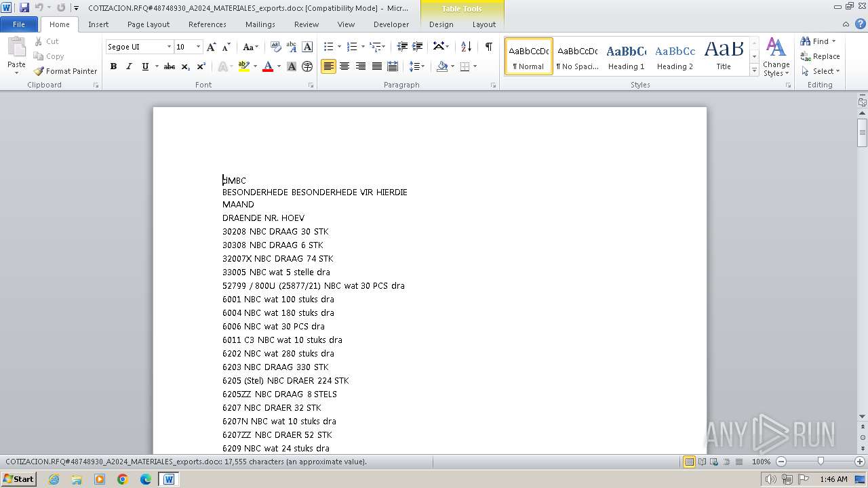Toggle Subscript formatting
Image resolution: width=868 pixels, height=488 pixels.
pos(186,66)
